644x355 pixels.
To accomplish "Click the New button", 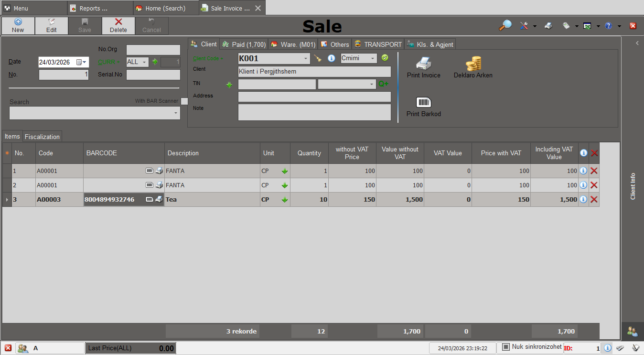I will pyautogui.click(x=18, y=26).
